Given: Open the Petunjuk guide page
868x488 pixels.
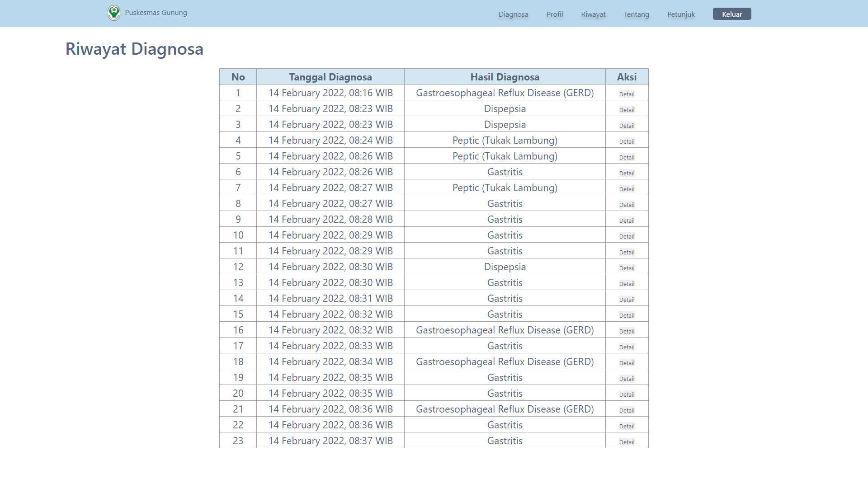Looking at the screenshot, I should click(681, 14).
